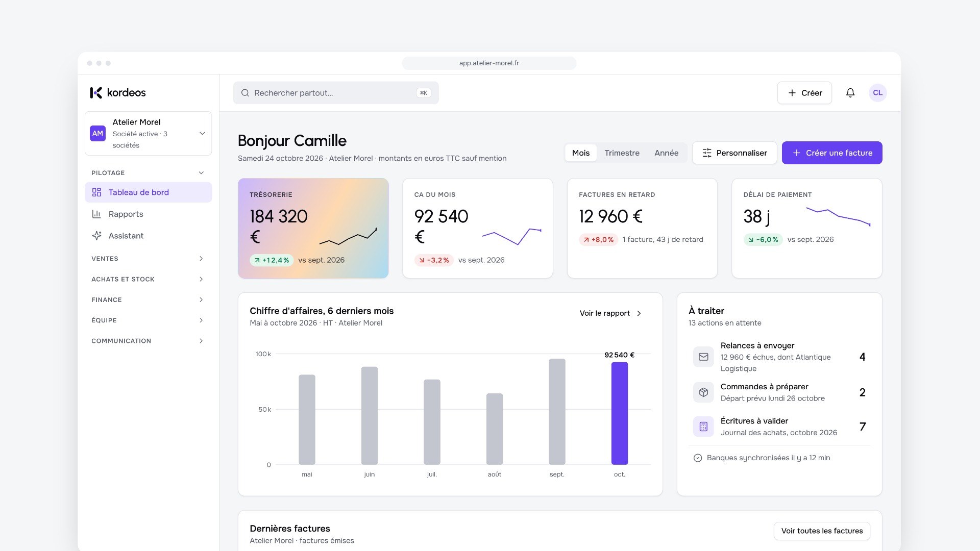The width and height of the screenshot is (980, 551).
Task: Open Rapports in the sidebar
Action: pos(148,214)
